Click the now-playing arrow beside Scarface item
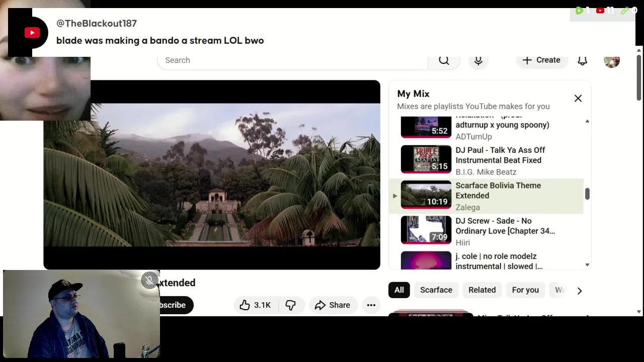 pyautogui.click(x=394, y=196)
